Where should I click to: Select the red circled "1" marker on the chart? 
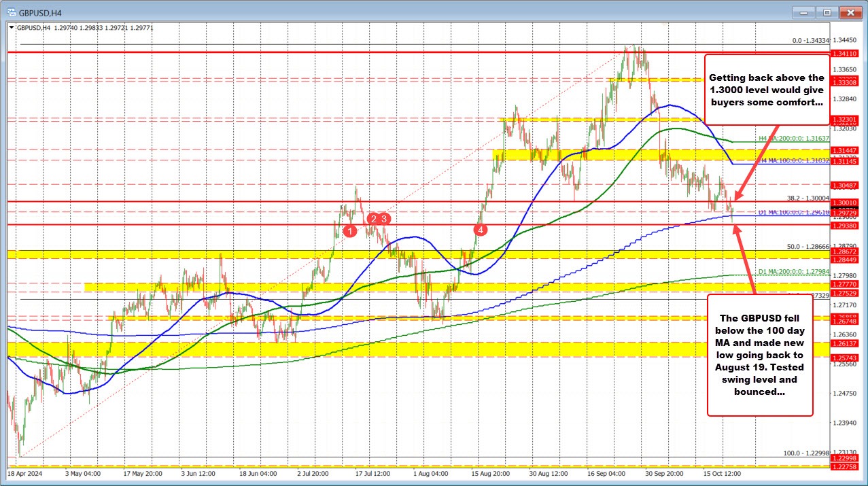351,231
